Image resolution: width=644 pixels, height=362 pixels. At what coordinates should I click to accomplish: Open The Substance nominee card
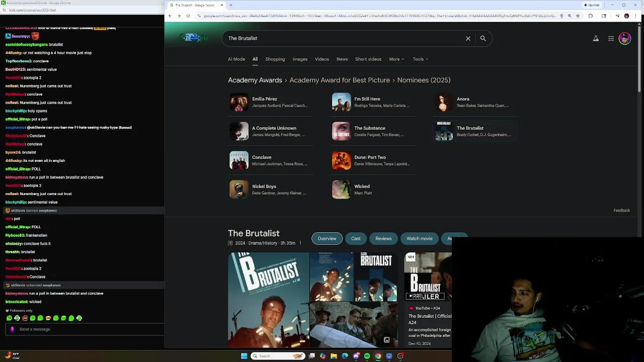(373, 131)
